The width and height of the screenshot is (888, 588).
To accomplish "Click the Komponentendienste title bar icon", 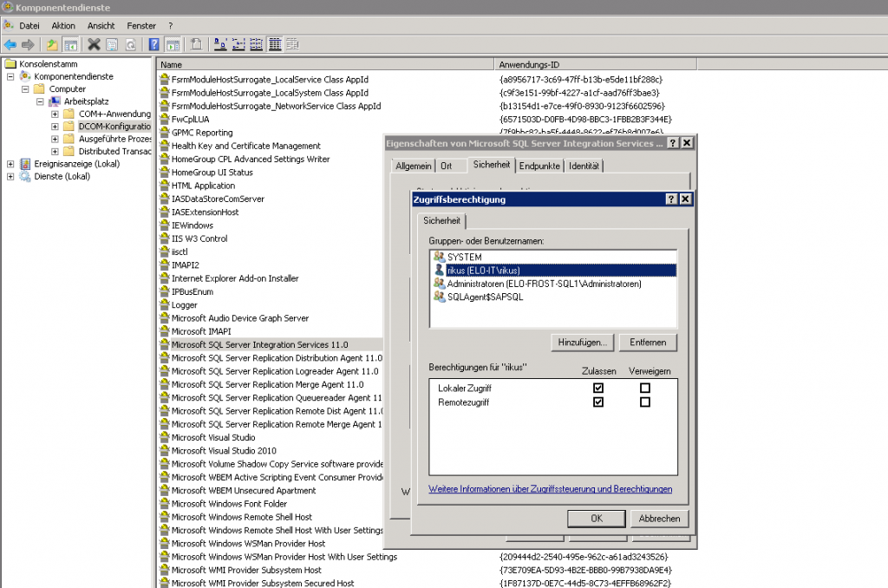I will point(7,7).
